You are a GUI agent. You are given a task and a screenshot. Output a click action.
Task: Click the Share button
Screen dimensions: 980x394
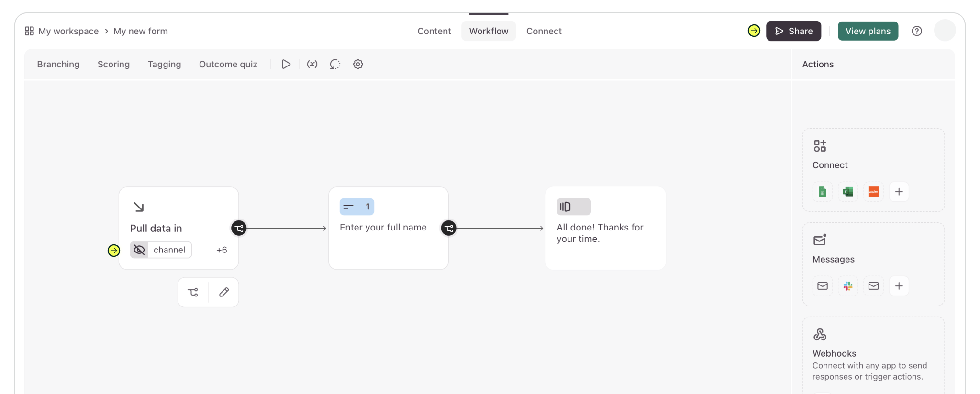tap(793, 31)
